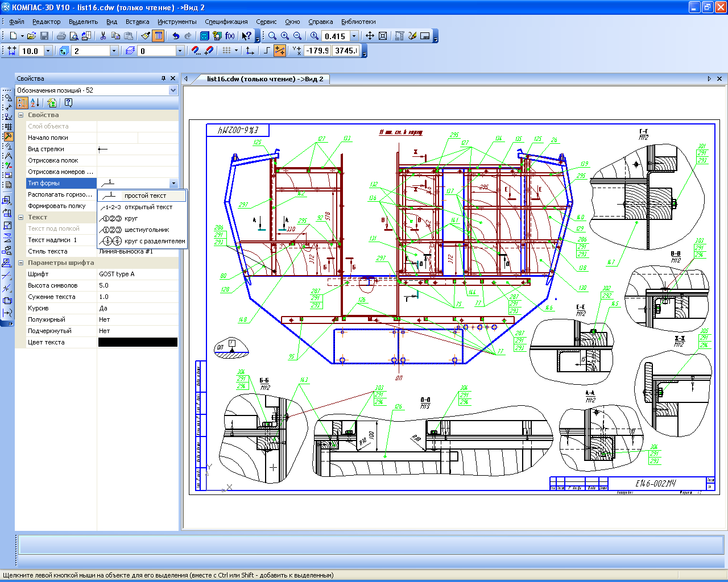Viewport: 728px width, 582px height.
Task: Paste using the clipboard icon
Action: click(129, 36)
